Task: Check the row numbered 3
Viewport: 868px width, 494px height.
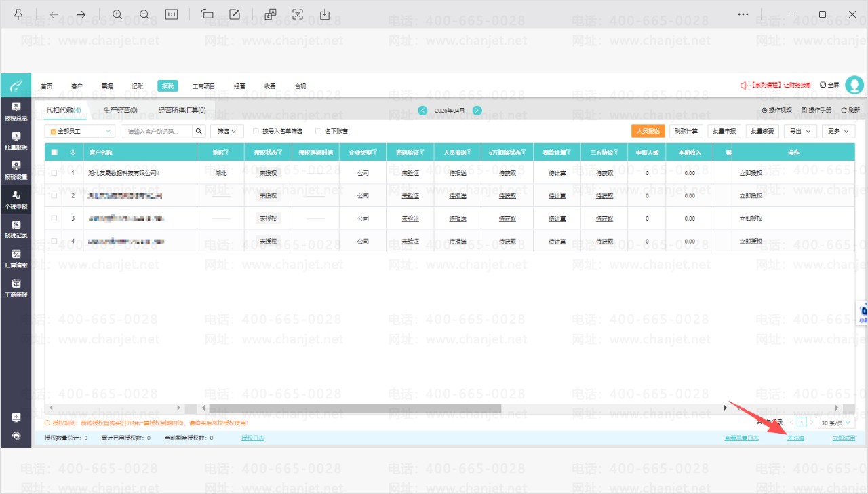Action: tap(54, 218)
